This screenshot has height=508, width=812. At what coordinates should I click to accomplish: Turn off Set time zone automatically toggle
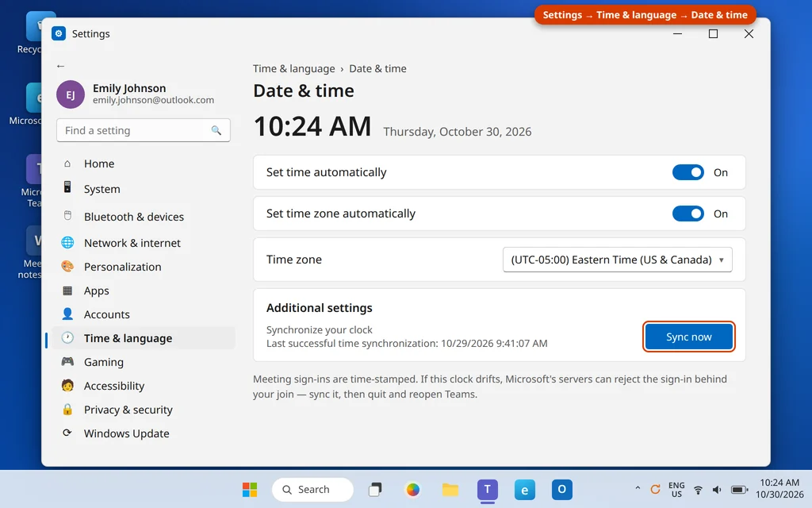click(x=688, y=214)
